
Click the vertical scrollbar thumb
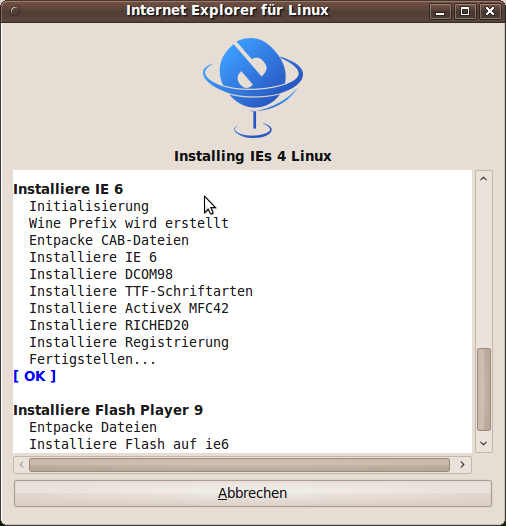pyautogui.click(x=484, y=389)
